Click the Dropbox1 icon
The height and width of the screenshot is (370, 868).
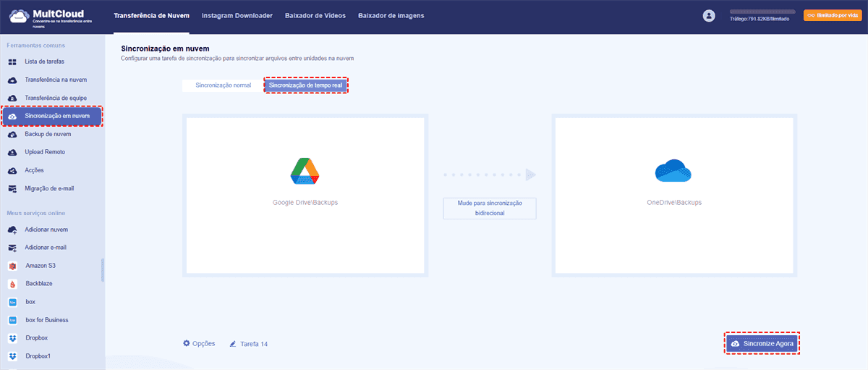click(x=12, y=356)
